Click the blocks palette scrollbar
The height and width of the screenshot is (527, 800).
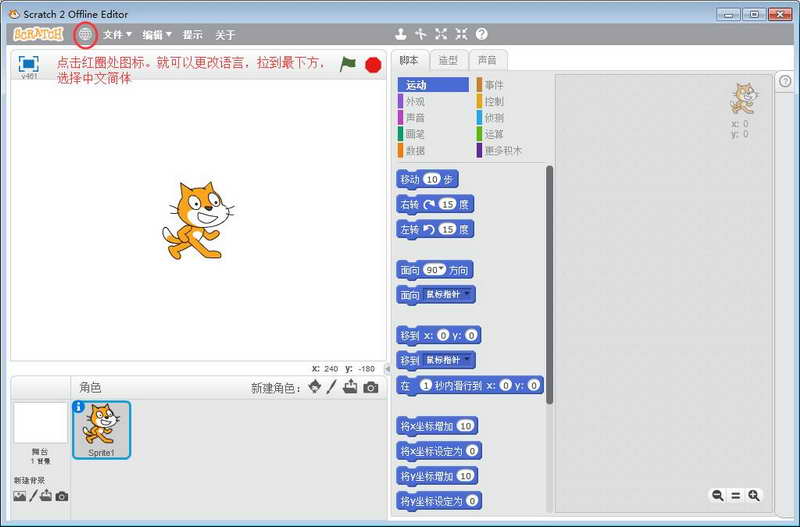pyautogui.click(x=549, y=285)
